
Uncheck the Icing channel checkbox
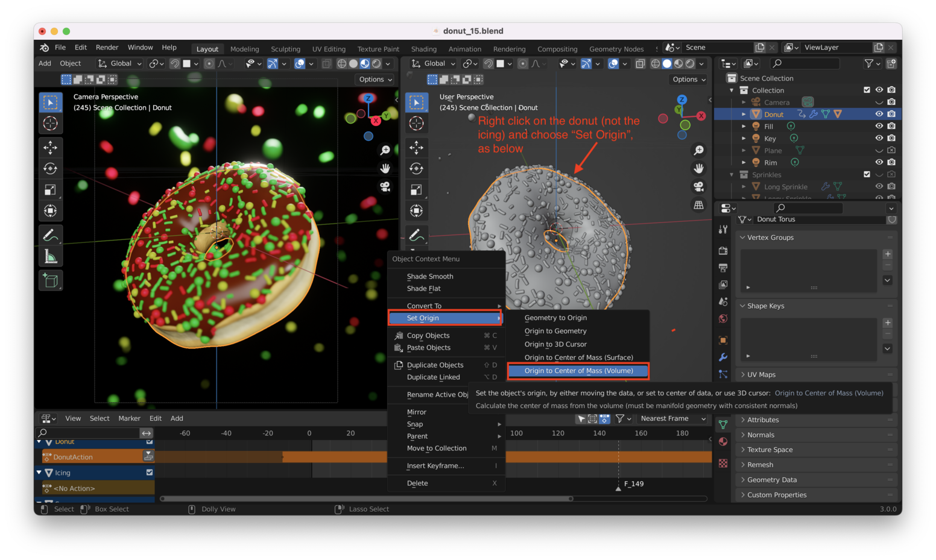click(x=150, y=473)
